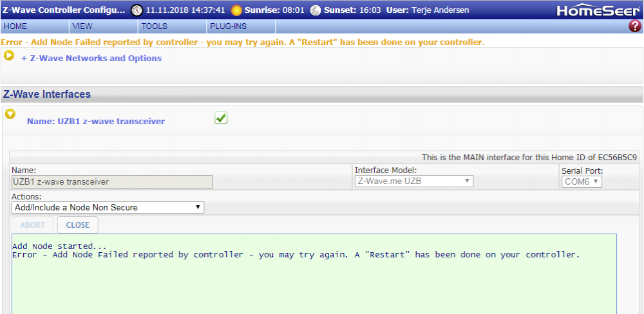Viewport: 644px width, 314px height.
Task: Click the Z-Wave Networks and Options link
Action: pos(91,59)
